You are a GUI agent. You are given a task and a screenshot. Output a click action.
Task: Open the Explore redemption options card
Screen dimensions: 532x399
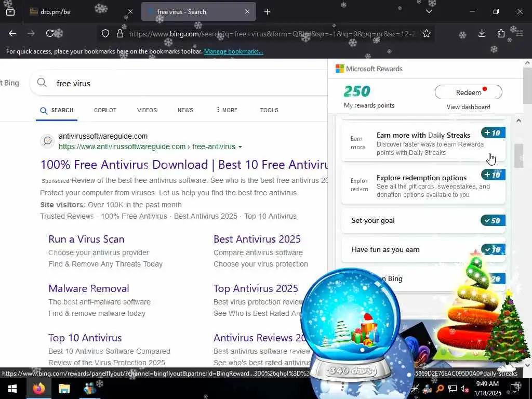pyautogui.click(x=423, y=185)
